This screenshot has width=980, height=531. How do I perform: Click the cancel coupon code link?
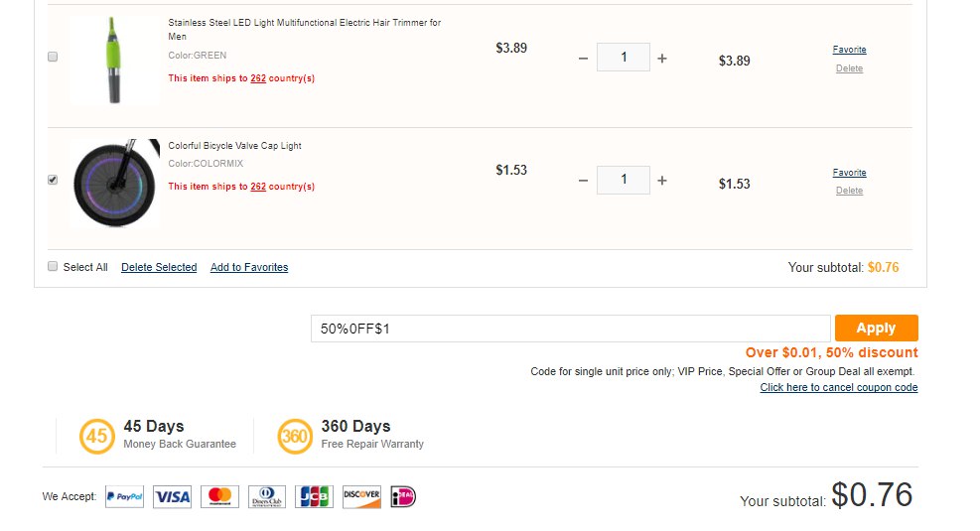coord(839,387)
